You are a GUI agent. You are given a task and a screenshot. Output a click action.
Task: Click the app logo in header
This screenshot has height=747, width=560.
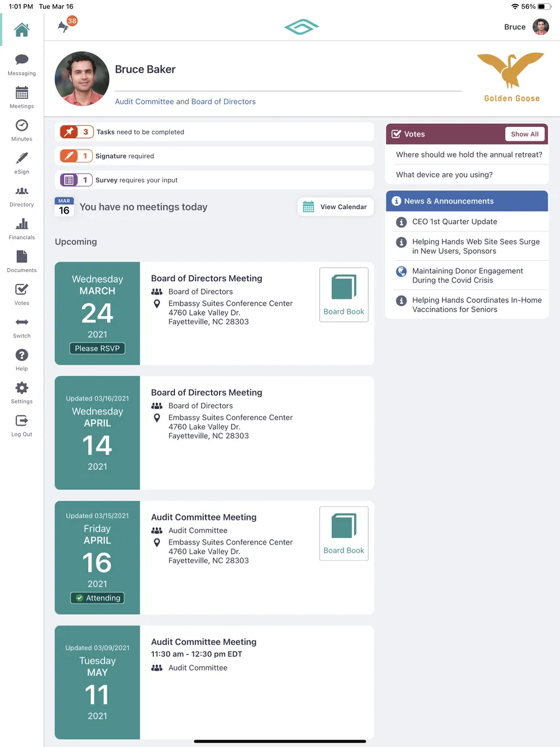tap(302, 27)
